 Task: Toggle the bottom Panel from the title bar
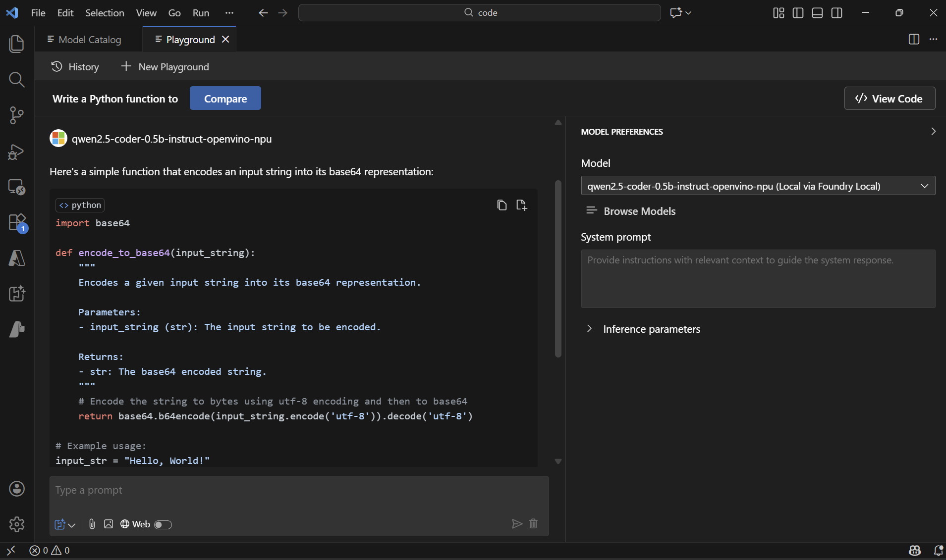click(x=817, y=13)
